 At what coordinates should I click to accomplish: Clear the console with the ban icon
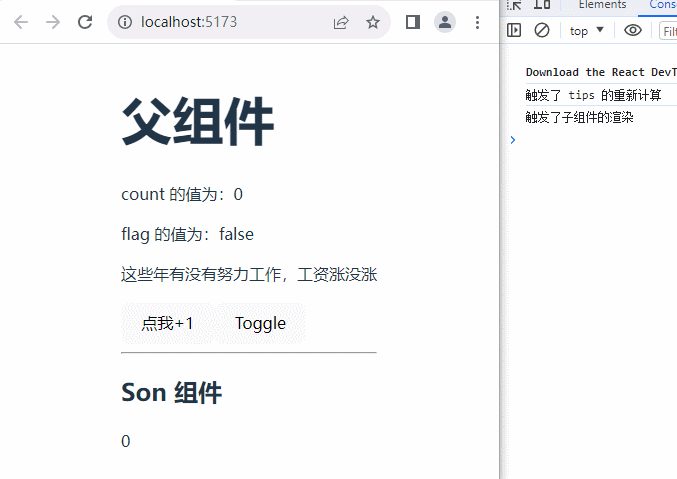point(542,30)
